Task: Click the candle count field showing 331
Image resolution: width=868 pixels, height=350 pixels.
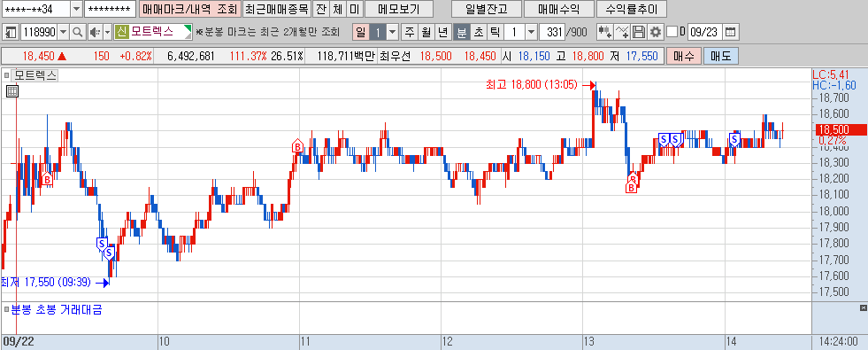Action: point(551,32)
